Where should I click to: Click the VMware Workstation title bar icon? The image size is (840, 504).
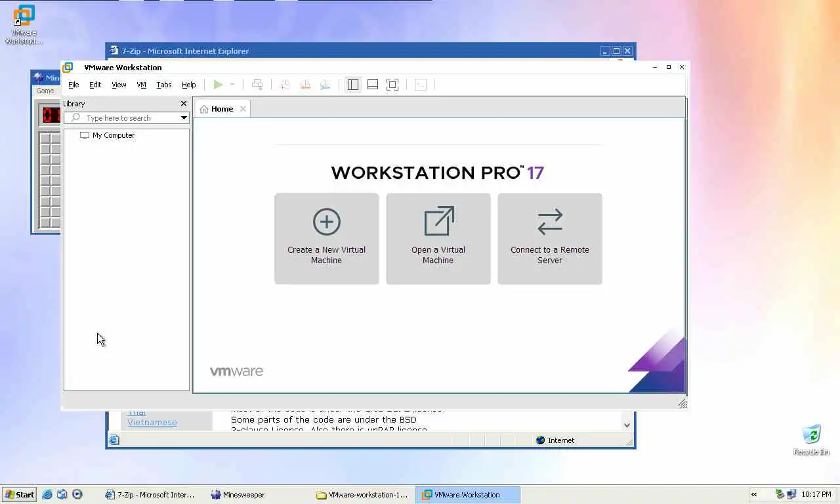coord(68,68)
